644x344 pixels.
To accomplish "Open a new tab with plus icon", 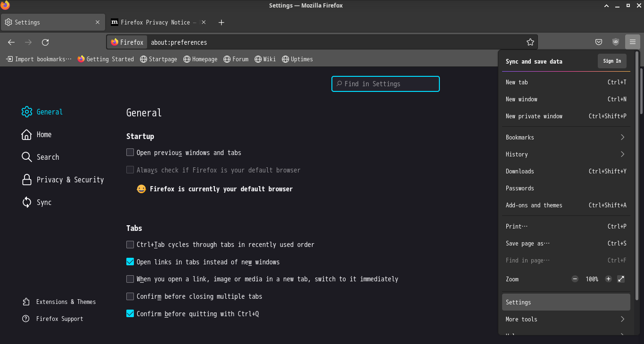I will [x=222, y=22].
